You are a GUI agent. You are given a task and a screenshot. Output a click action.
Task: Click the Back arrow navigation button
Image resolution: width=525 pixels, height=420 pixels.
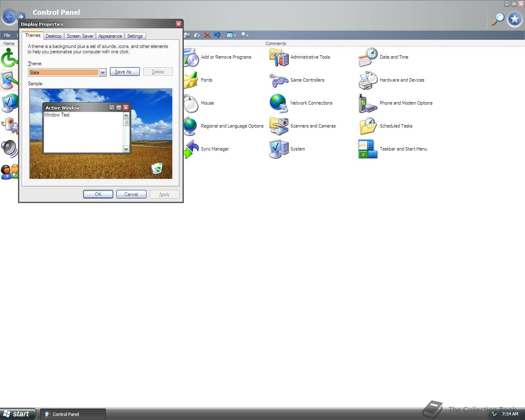(x=9, y=17)
